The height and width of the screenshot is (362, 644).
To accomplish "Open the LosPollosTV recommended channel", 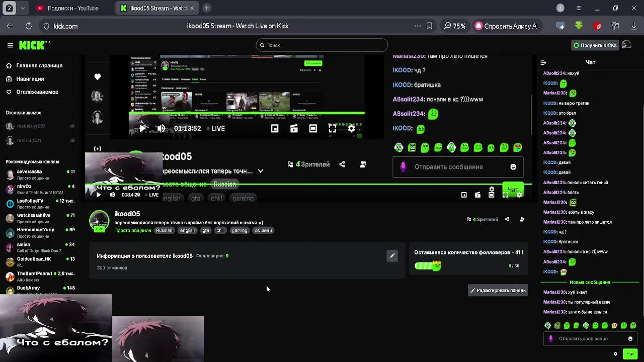I will (39, 204).
